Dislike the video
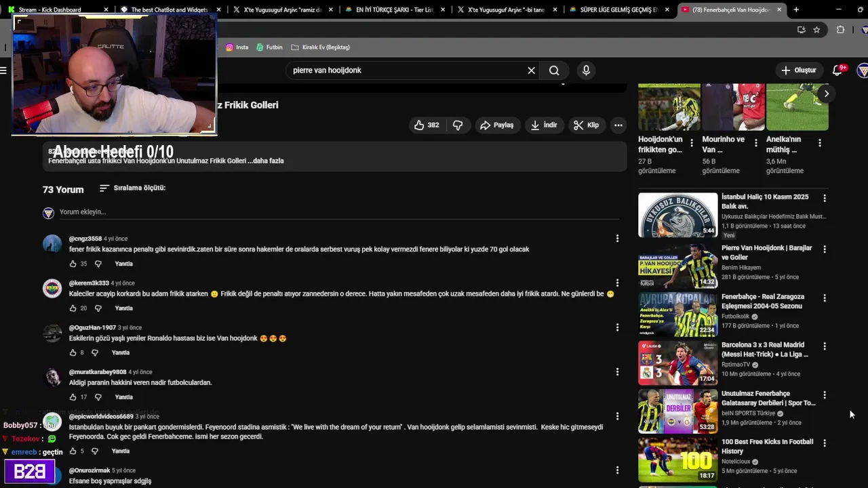 [458, 125]
